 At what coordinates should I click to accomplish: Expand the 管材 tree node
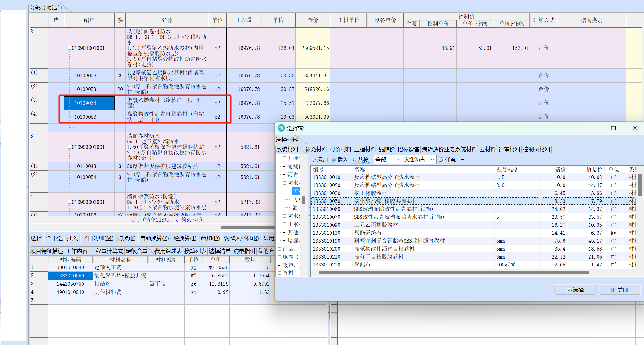pos(279,273)
